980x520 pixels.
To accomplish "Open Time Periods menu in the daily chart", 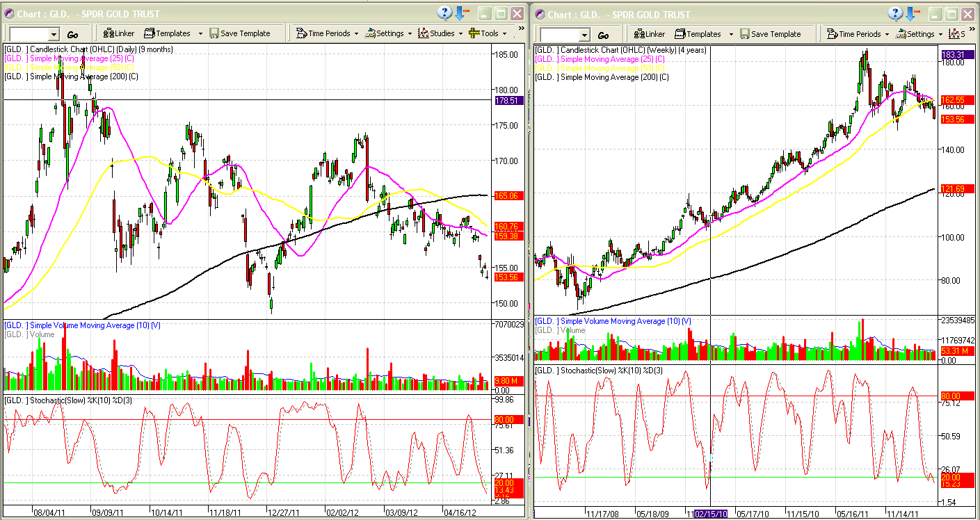I will tap(327, 33).
